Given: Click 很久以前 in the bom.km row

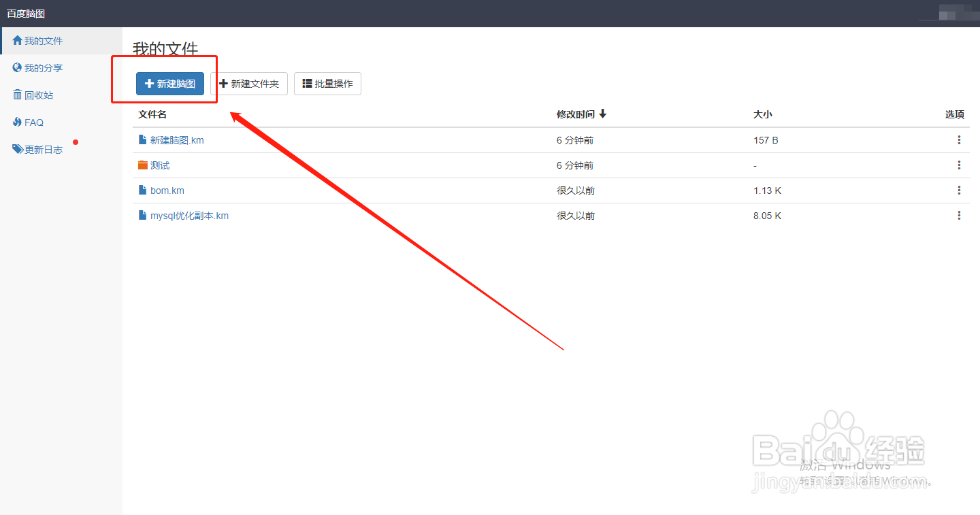Looking at the screenshot, I should 576,190.
